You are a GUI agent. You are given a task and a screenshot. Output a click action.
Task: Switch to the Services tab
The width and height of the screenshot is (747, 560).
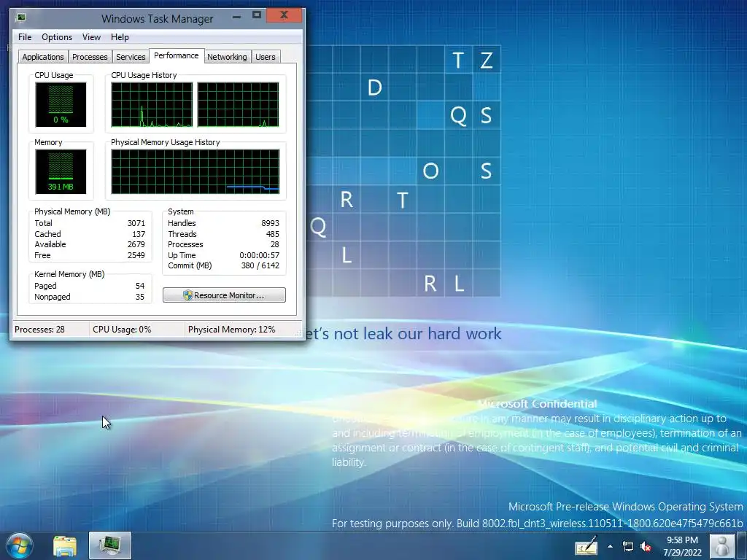(131, 57)
